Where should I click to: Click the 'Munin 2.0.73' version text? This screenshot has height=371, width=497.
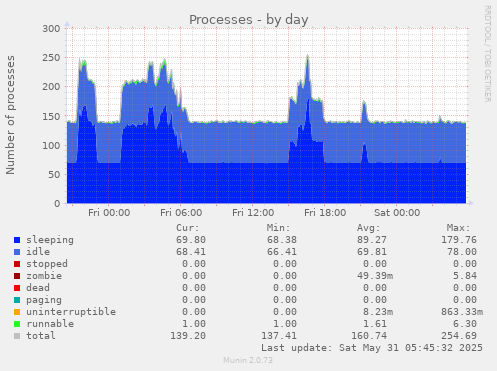[x=248, y=360]
